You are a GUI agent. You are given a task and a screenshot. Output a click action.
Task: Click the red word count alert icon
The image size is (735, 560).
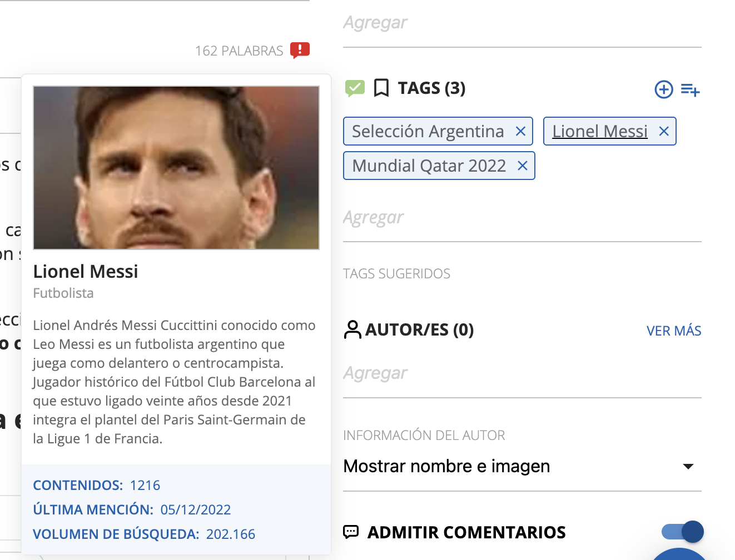coord(300,50)
